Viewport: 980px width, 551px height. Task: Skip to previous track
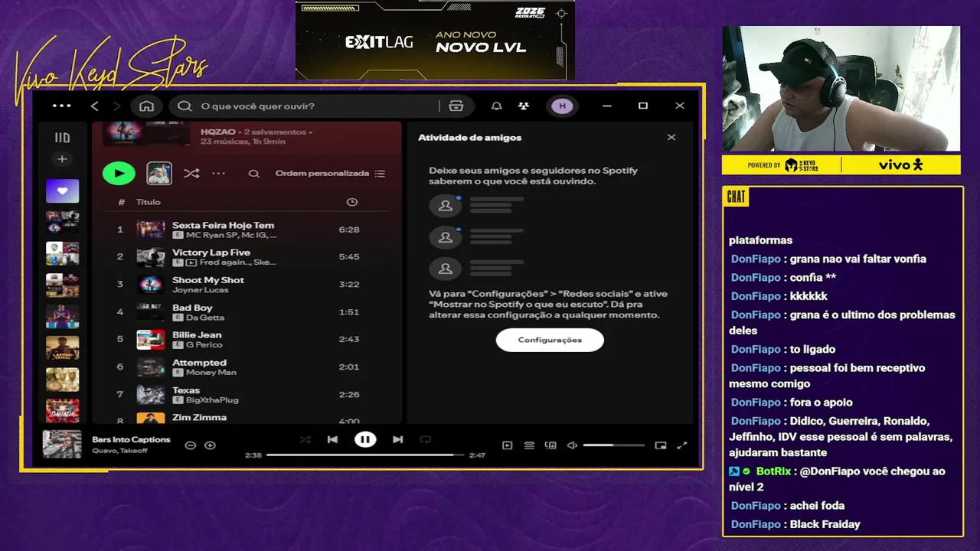pyautogui.click(x=332, y=439)
